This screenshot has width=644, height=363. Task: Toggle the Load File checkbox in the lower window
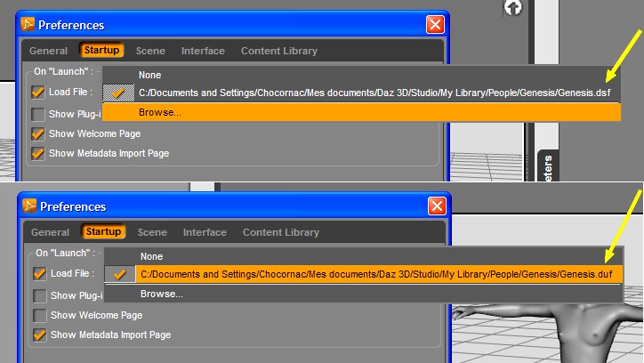point(39,273)
